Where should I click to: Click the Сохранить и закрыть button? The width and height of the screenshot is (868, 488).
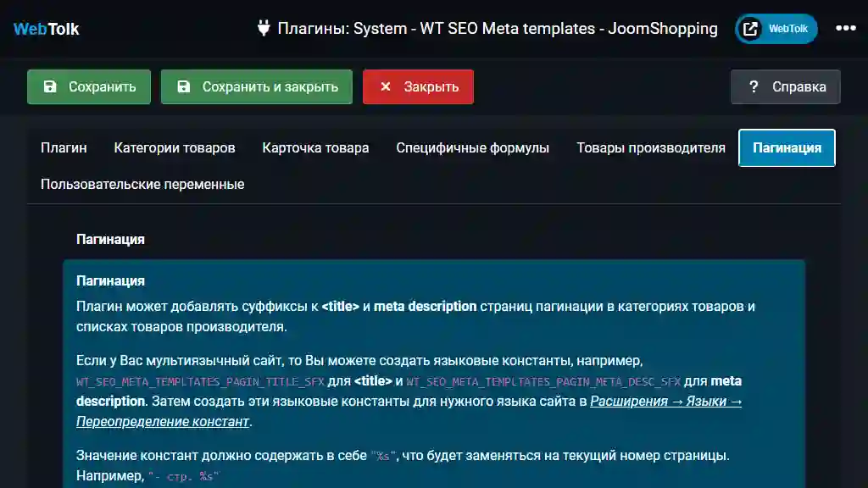(257, 87)
